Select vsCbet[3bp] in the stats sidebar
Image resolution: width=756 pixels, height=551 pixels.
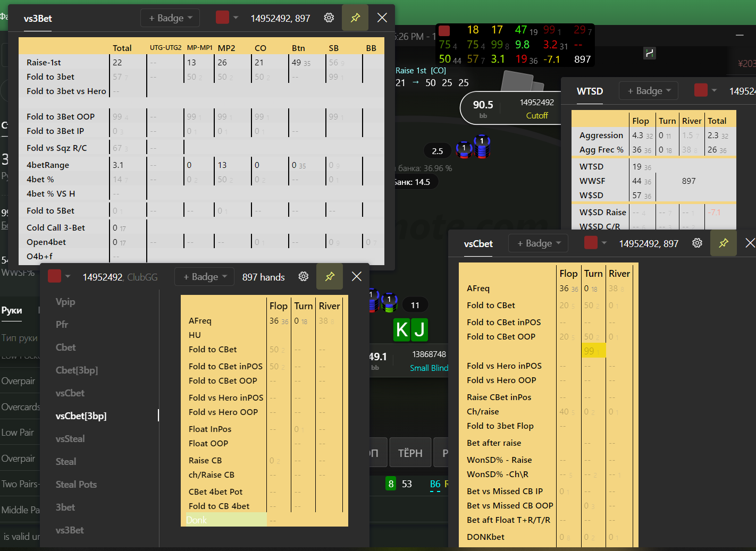point(81,416)
